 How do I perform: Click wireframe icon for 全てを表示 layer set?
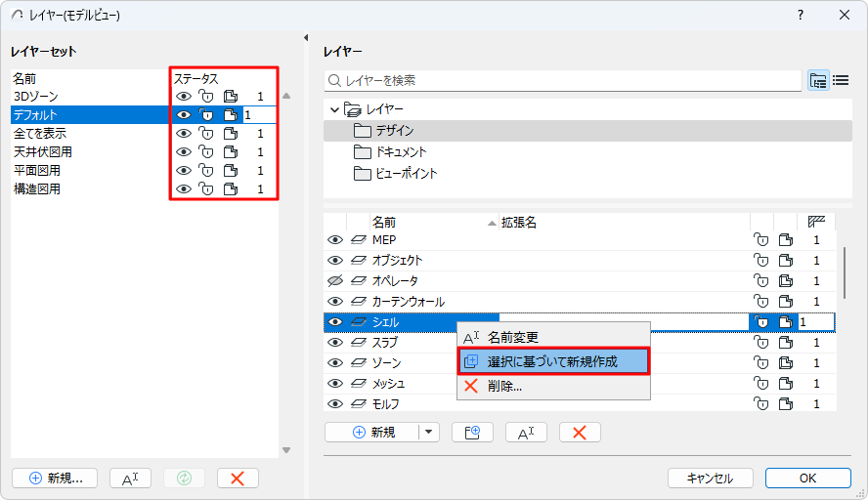231,133
